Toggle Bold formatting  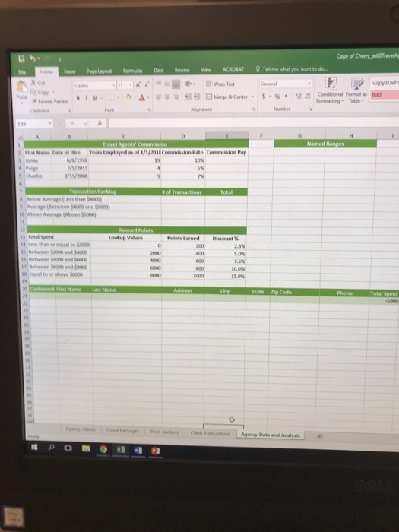pos(78,98)
